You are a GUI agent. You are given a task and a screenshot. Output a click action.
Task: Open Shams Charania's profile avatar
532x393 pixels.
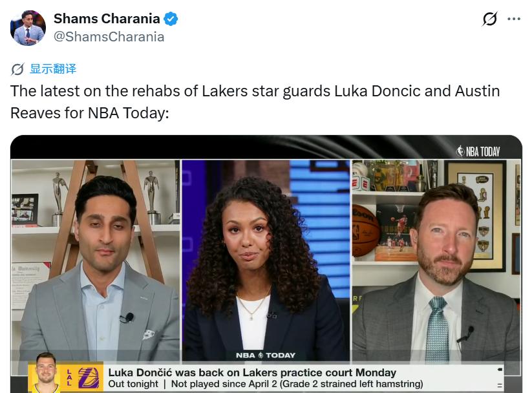(x=28, y=28)
